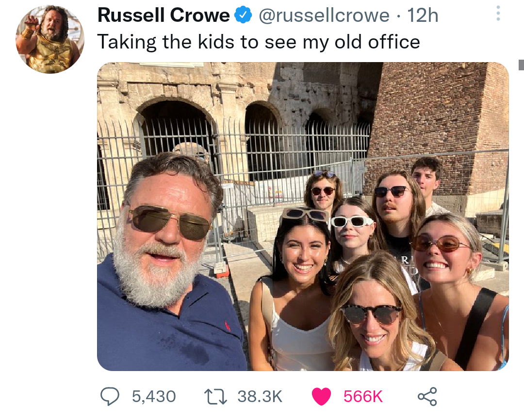This screenshot has width=524, height=420.
Task: Click the gray scrollbar handle at right edge
Action: 521,65
